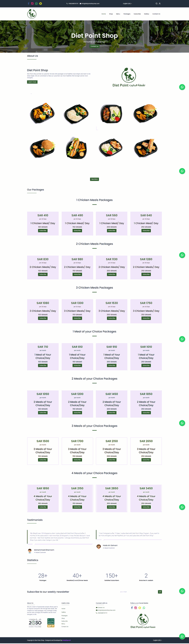This screenshot has height=644, width=189.
Task: Open the burger meal thumbnail in the first row
Action: click(x=146, y=113)
